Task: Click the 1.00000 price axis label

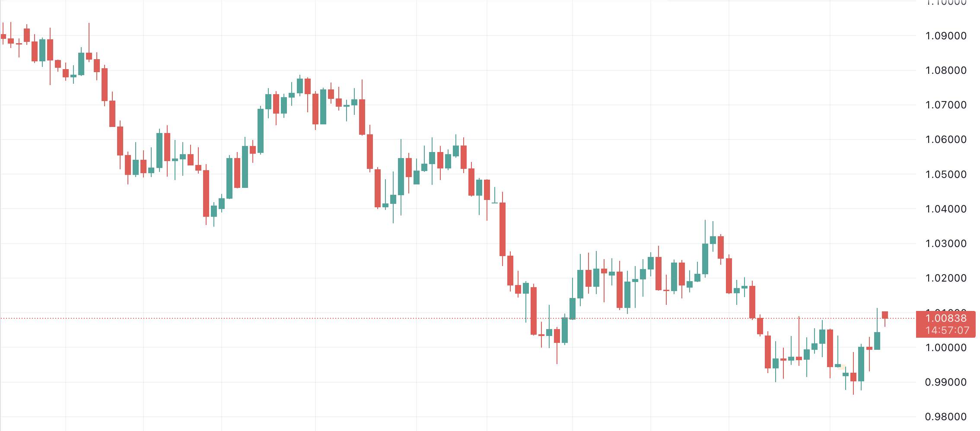Action: (x=945, y=348)
